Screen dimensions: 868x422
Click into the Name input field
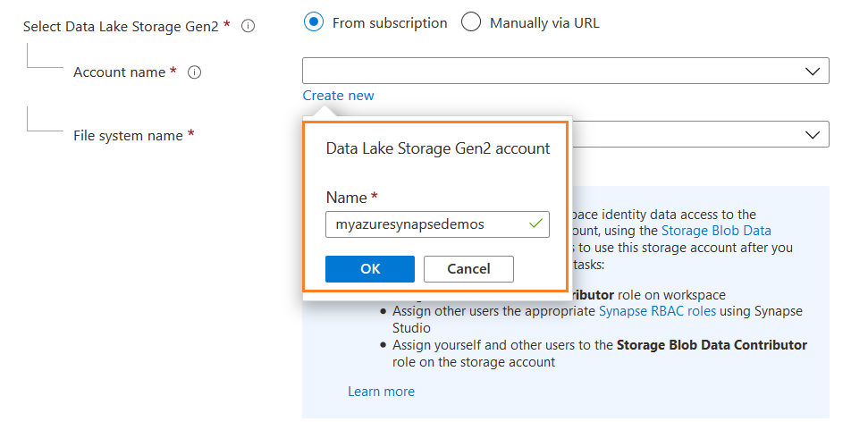[437, 224]
